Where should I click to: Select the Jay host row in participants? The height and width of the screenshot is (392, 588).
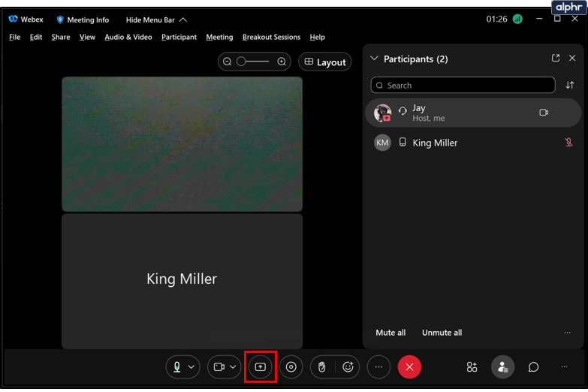tap(473, 113)
